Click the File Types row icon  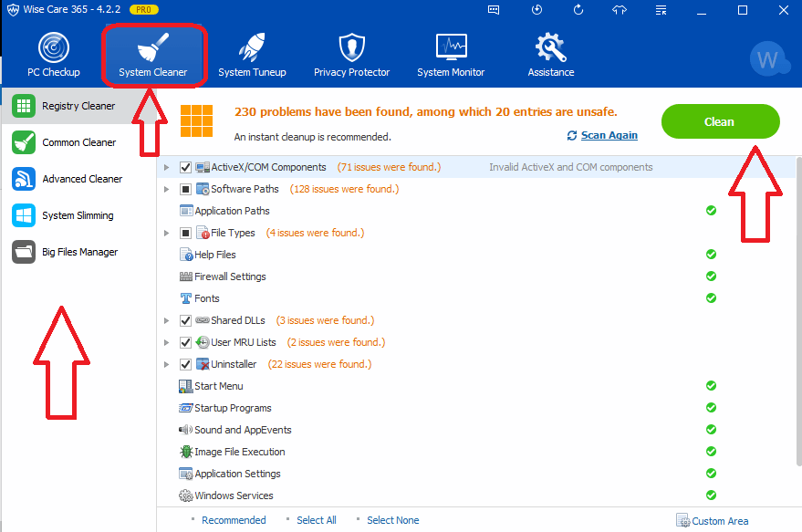(203, 233)
